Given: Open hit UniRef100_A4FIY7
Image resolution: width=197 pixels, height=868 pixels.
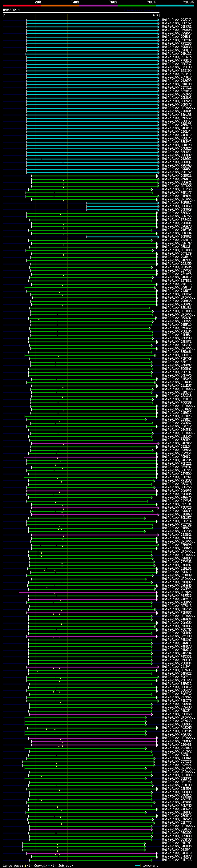Looking at the screenshot, I should tap(177, 193).
